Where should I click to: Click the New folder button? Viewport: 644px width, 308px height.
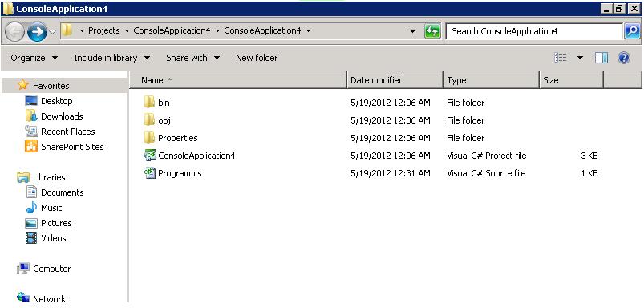point(257,58)
